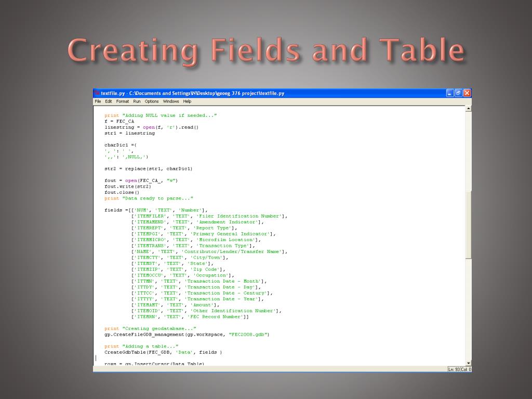Image resolution: width=532 pixels, height=399 pixels.
Task: Click 'Transaction Date - Day' text
Action: pos(221,287)
